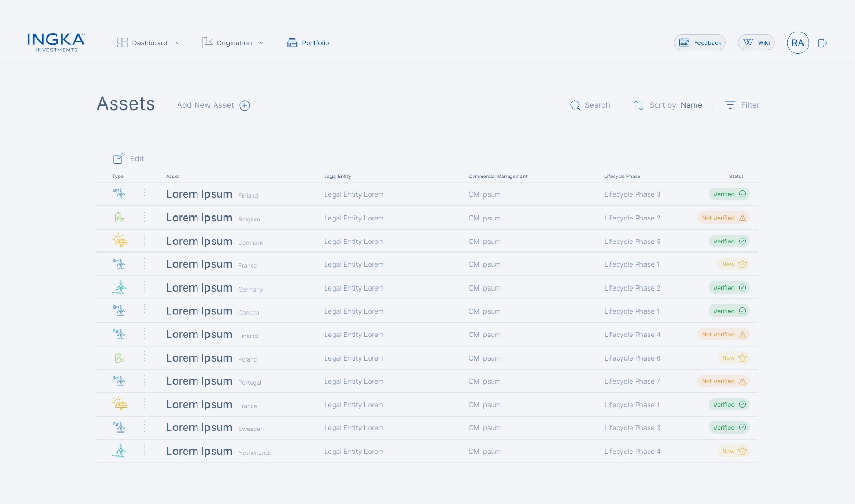Click the plus circle add icon
855x504 pixels.
pyautogui.click(x=245, y=105)
